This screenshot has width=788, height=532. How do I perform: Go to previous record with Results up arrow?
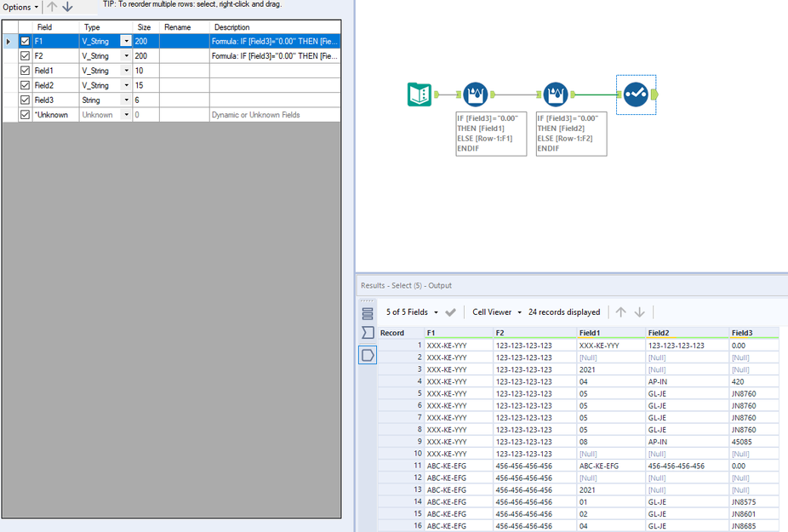pyautogui.click(x=620, y=312)
